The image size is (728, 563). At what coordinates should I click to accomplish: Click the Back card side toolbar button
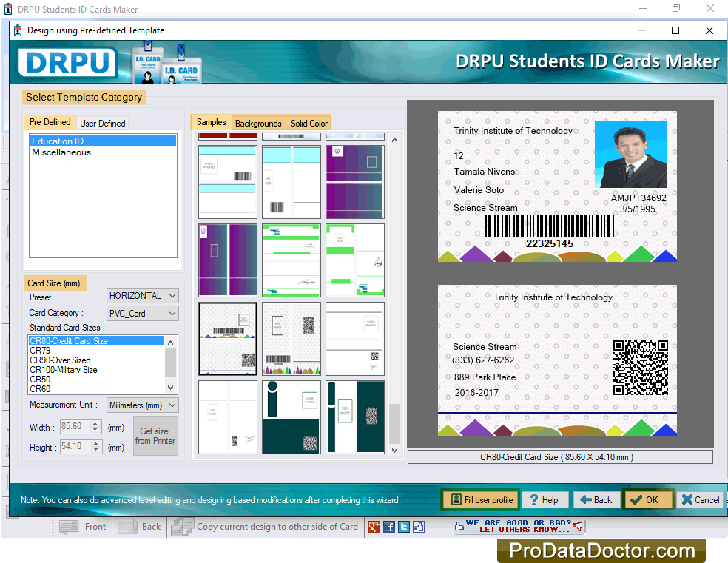[x=139, y=527]
